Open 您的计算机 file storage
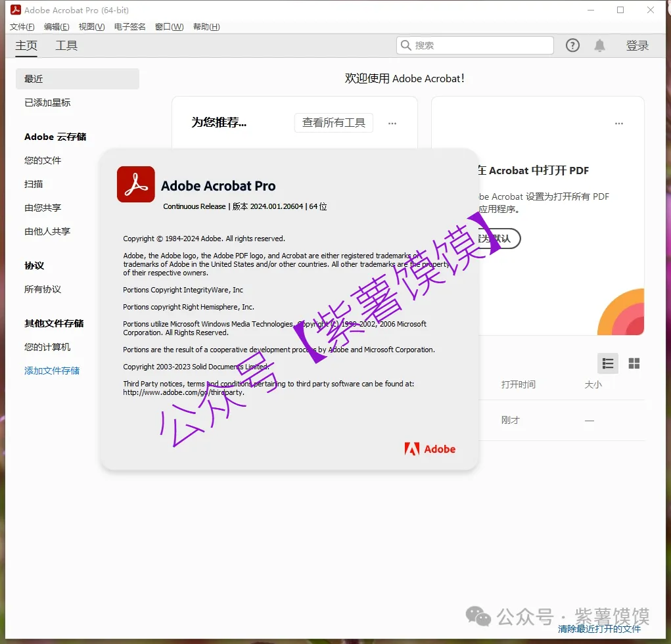This screenshot has height=644, width=671. (x=47, y=347)
